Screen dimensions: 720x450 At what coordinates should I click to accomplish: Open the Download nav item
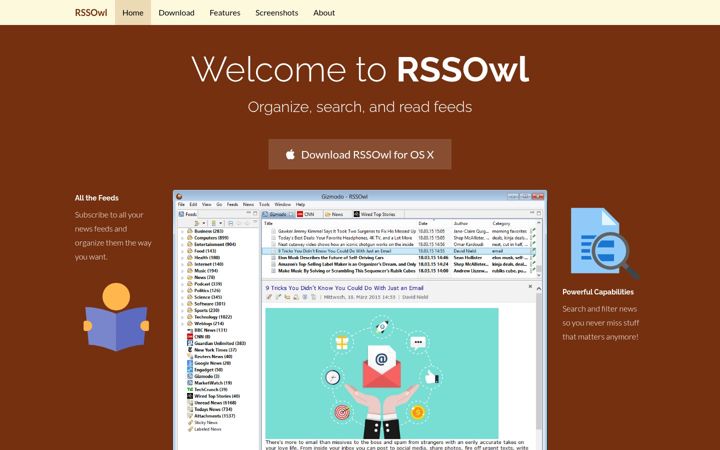pyautogui.click(x=176, y=13)
